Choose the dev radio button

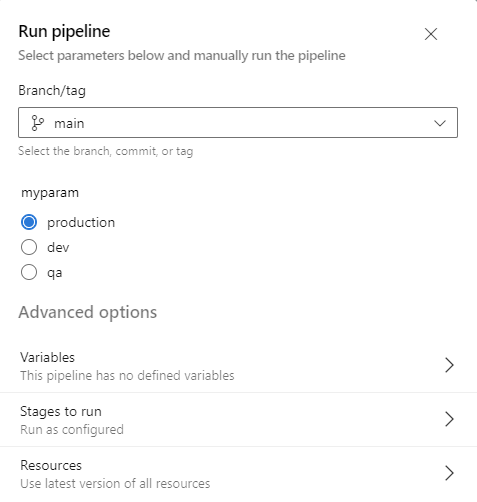[x=29, y=247]
